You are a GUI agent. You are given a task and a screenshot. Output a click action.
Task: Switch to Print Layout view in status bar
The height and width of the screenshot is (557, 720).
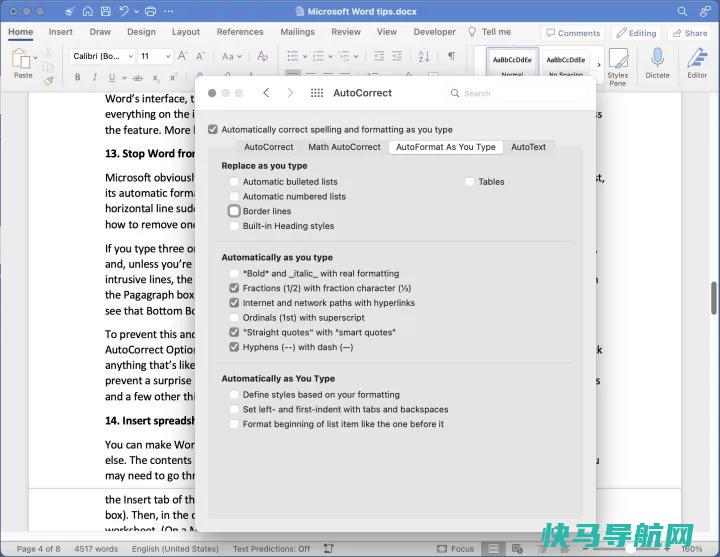[494, 549]
